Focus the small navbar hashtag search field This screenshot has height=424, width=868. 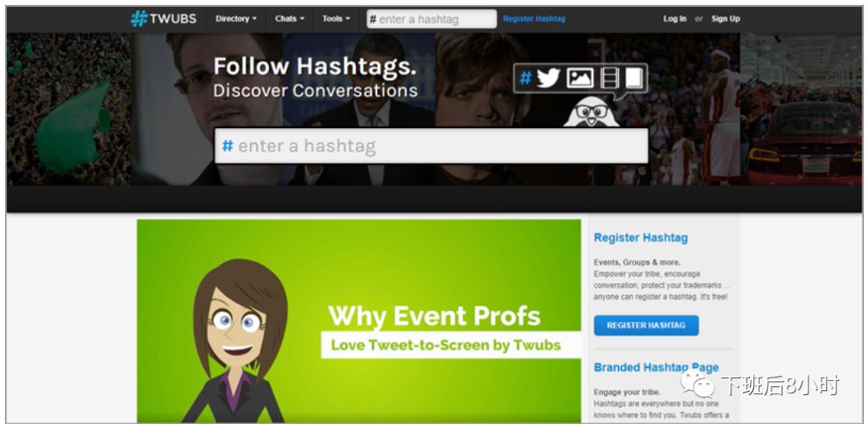tap(432, 19)
